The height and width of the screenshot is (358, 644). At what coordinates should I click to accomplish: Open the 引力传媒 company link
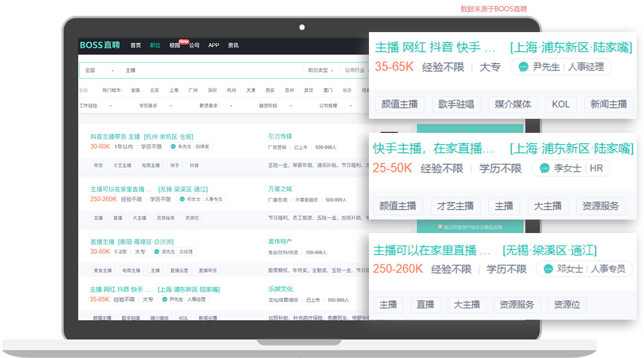pos(280,136)
